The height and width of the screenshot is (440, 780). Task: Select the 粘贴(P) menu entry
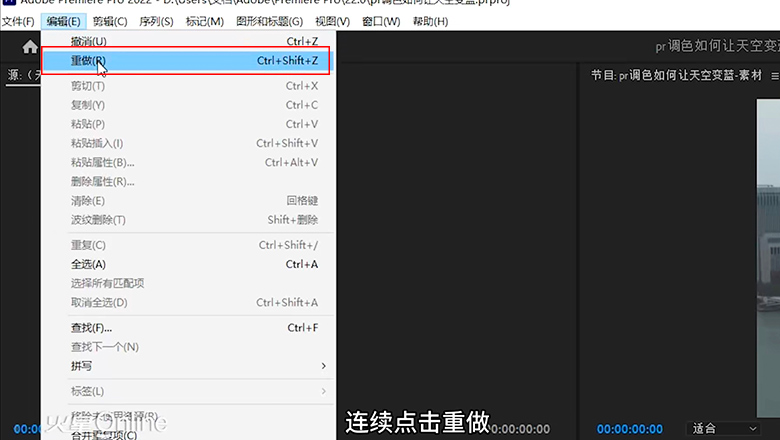coord(188,124)
